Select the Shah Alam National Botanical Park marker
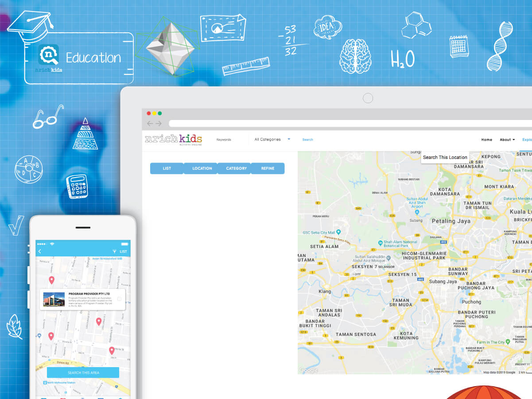The width and height of the screenshot is (532, 399). (380, 243)
